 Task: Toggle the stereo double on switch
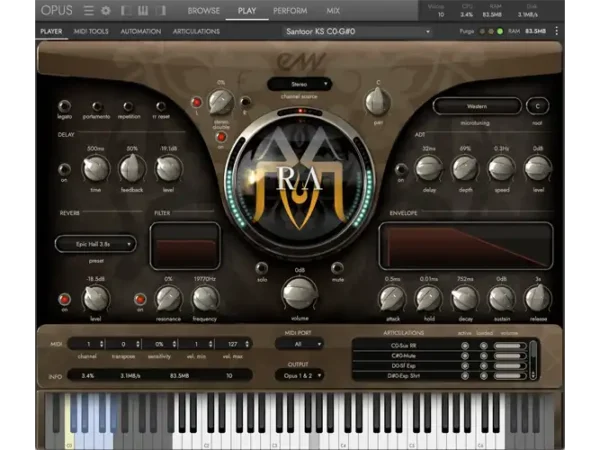(221, 137)
